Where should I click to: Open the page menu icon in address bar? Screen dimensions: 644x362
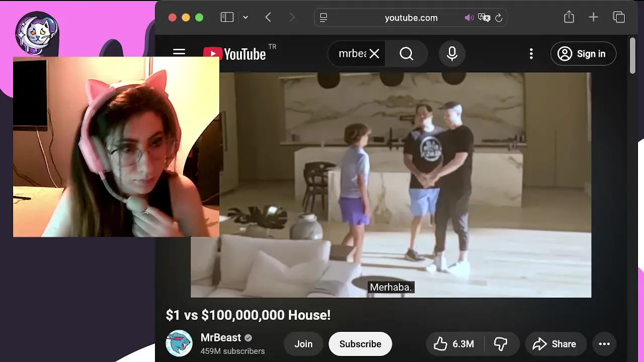click(x=324, y=18)
